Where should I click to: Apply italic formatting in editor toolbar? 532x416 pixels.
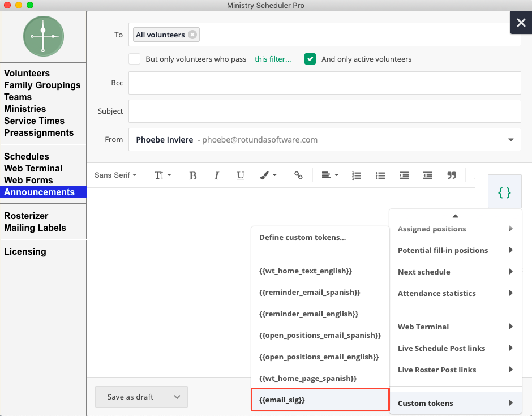(216, 175)
